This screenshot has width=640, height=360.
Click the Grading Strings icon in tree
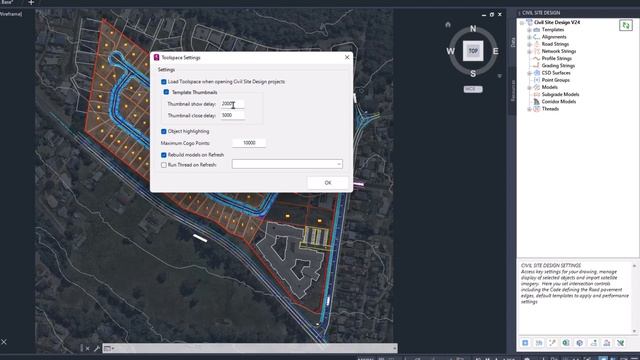click(537, 65)
